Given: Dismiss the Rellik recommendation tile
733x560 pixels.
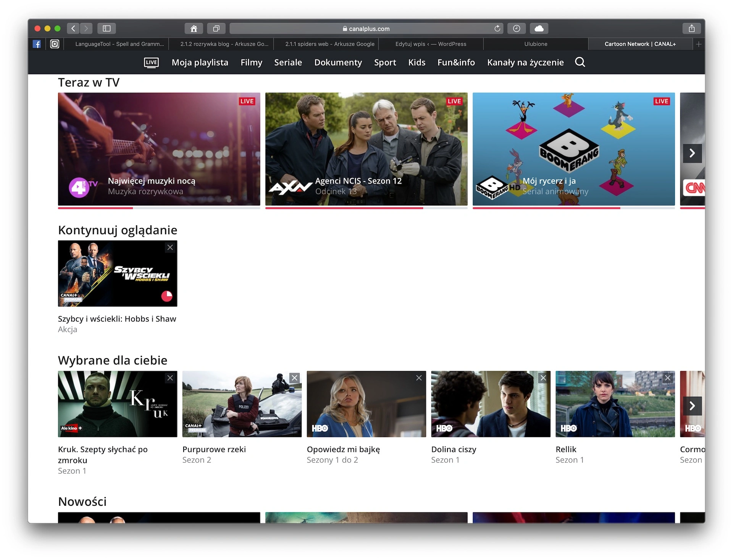Looking at the screenshot, I should pos(668,378).
